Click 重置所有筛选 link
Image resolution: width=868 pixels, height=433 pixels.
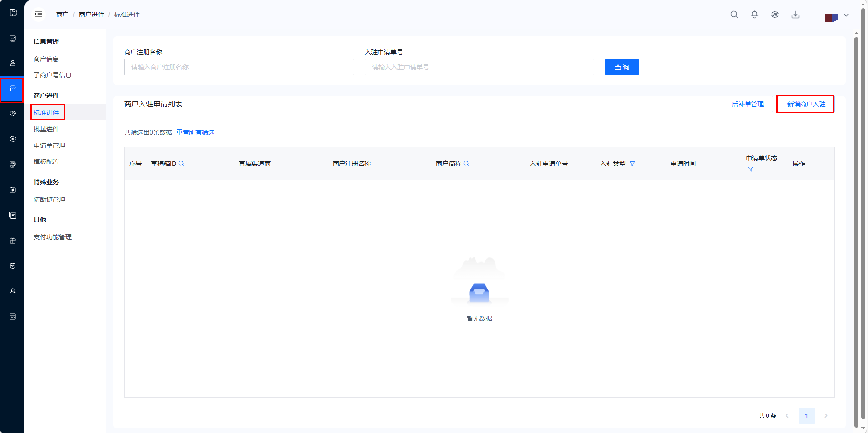195,132
